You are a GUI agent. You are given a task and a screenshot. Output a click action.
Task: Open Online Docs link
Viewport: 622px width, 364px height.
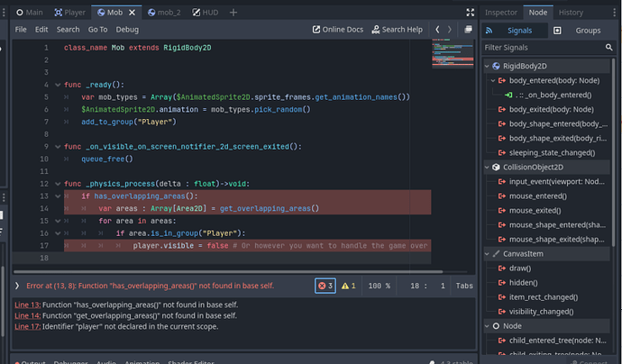pyautogui.click(x=337, y=30)
